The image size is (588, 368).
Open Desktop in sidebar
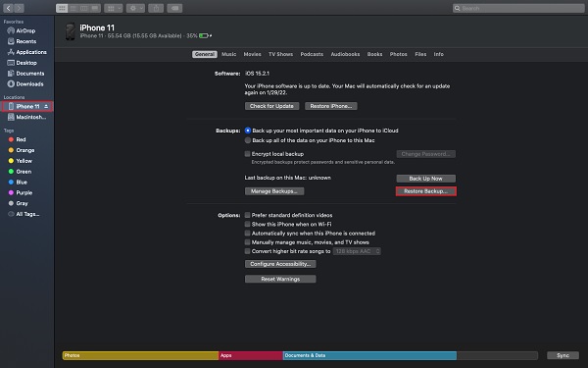point(26,63)
